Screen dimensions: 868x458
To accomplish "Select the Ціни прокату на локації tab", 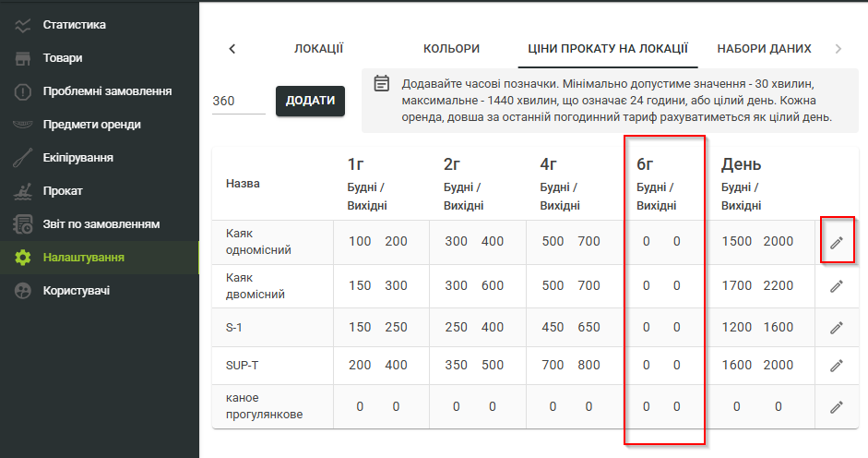I will pos(608,49).
